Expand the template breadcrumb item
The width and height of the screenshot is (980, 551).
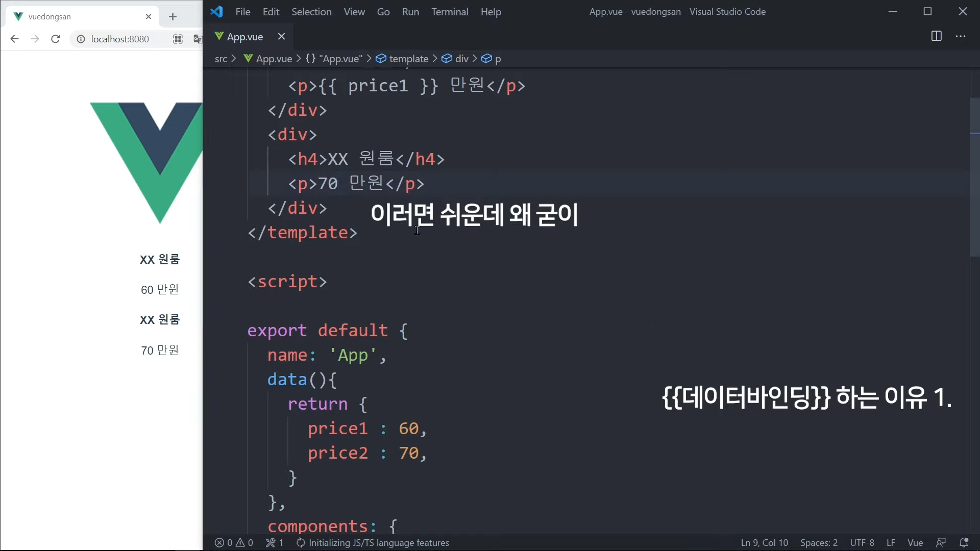coord(408,59)
